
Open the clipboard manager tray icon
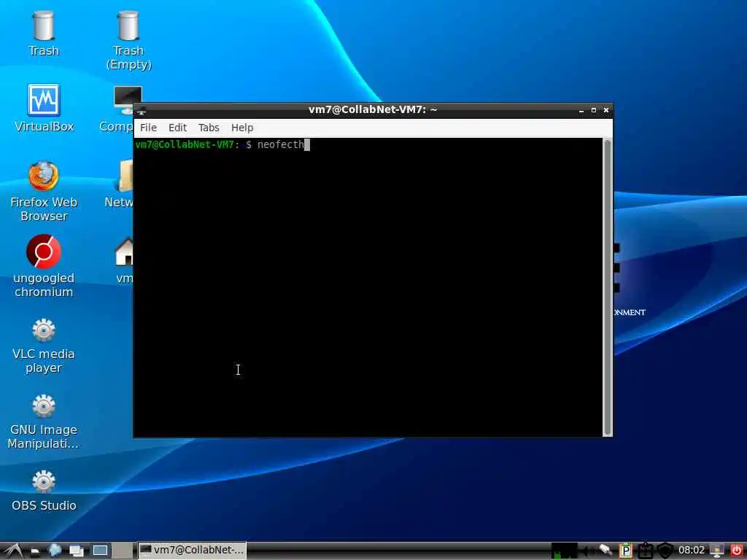click(646, 551)
